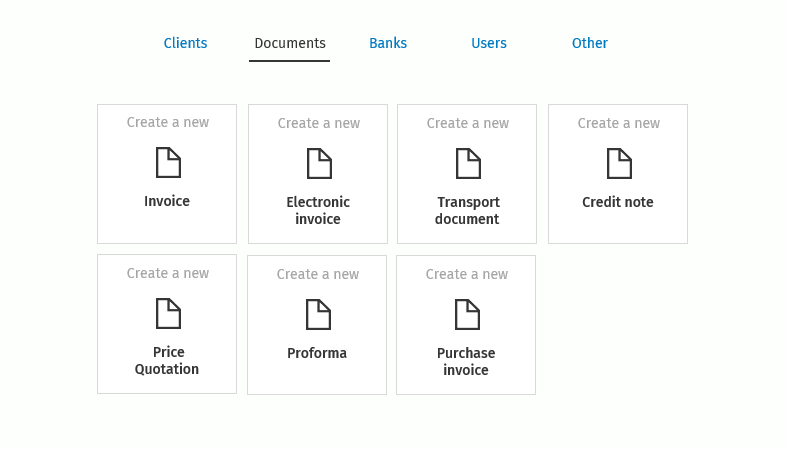The width and height of the screenshot is (787, 449).
Task: Click the document icon above Invoice
Action: (x=168, y=163)
